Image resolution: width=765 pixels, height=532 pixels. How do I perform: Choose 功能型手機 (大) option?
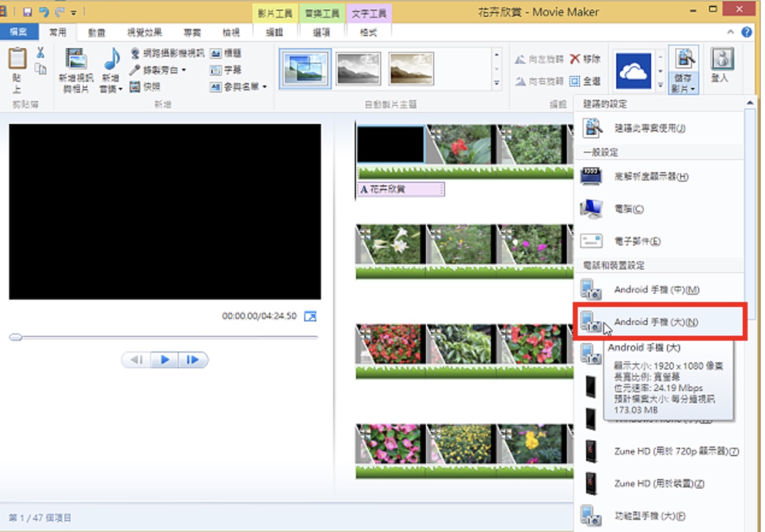click(659, 516)
